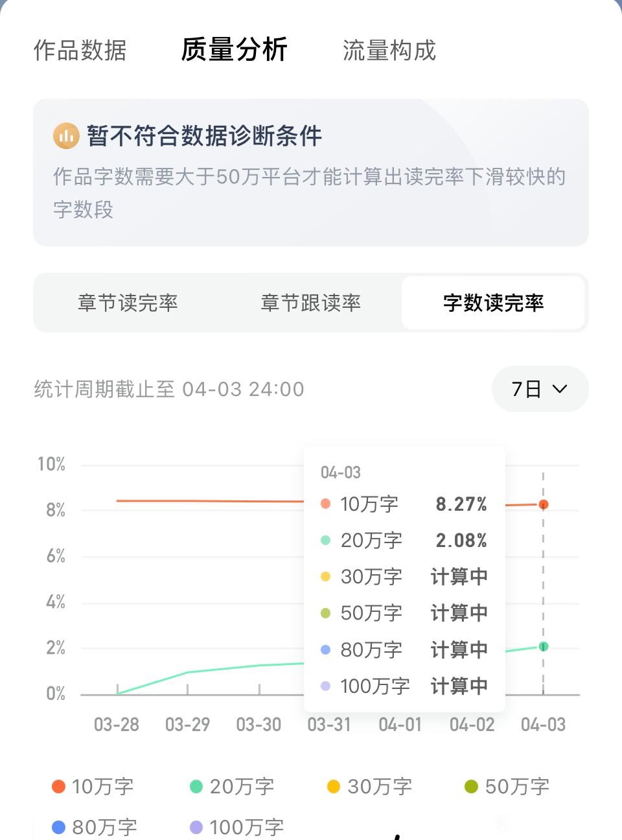622x840 pixels.
Task: Toggle the 20万字 legend series
Action: [x=231, y=786]
